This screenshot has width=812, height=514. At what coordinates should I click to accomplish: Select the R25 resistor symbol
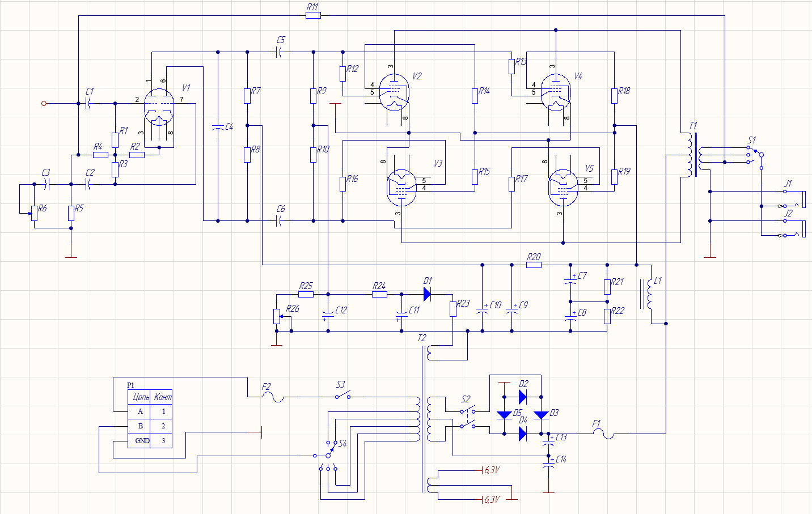tap(306, 294)
